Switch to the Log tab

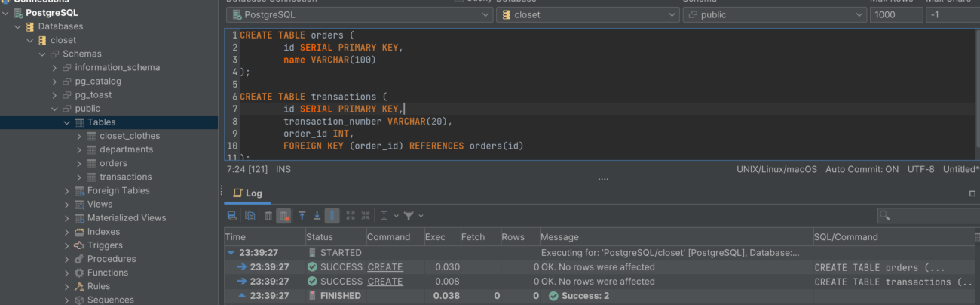pyautogui.click(x=247, y=193)
